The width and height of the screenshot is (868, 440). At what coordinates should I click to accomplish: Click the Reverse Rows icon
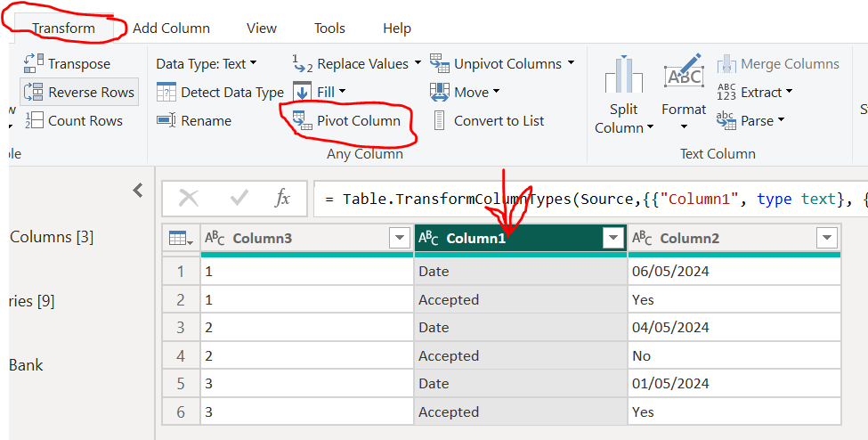click(34, 92)
